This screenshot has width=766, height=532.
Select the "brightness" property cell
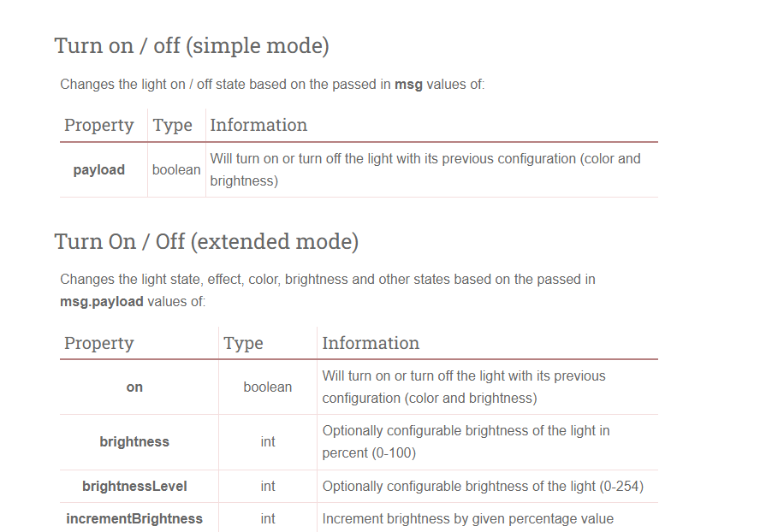134,442
